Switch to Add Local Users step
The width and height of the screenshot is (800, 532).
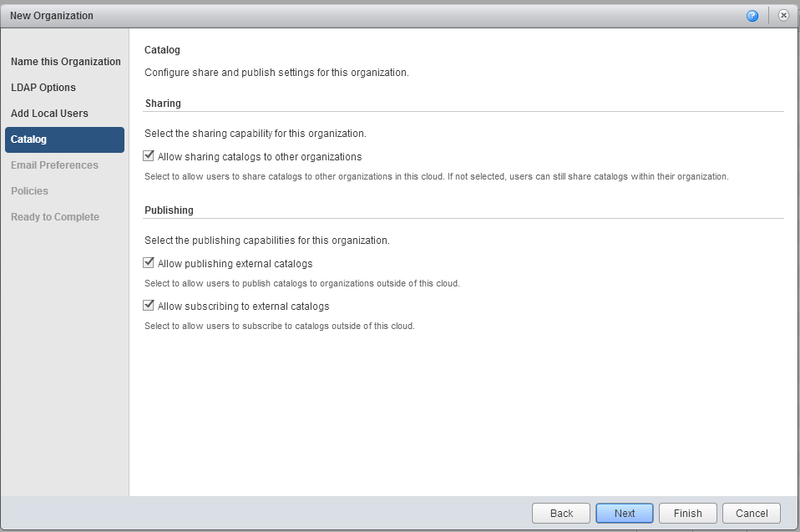click(x=49, y=114)
